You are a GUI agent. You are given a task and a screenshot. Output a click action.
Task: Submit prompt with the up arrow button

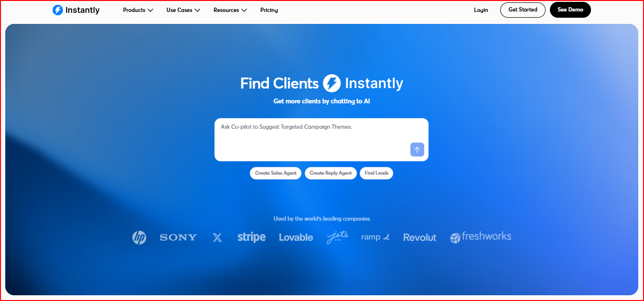(x=417, y=149)
